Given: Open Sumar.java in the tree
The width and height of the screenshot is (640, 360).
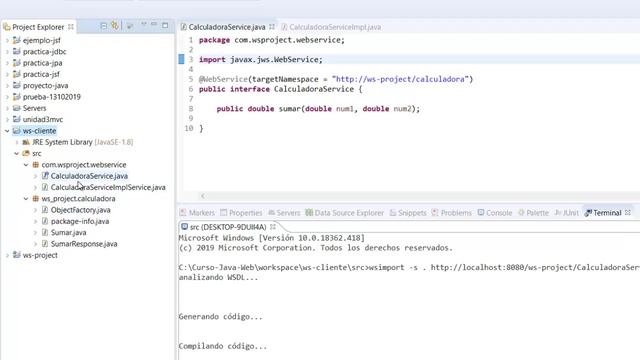Looking at the screenshot, I should [68, 233].
